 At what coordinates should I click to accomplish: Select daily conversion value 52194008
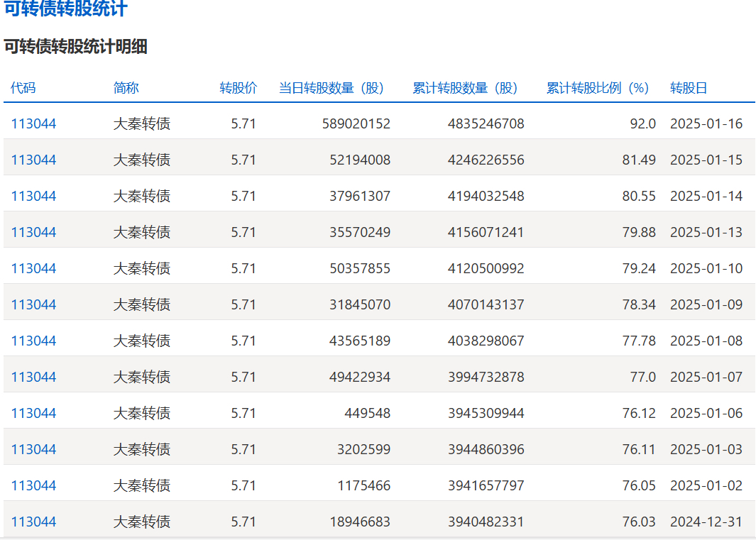pyautogui.click(x=360, y=160)
